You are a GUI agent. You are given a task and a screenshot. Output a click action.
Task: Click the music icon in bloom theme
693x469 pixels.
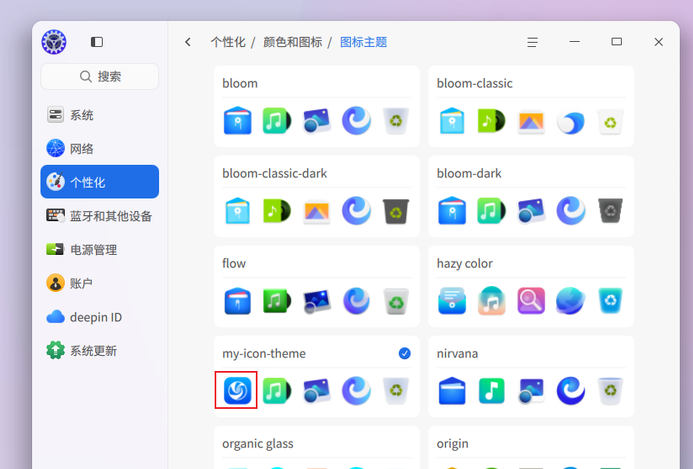click(277, 120)
